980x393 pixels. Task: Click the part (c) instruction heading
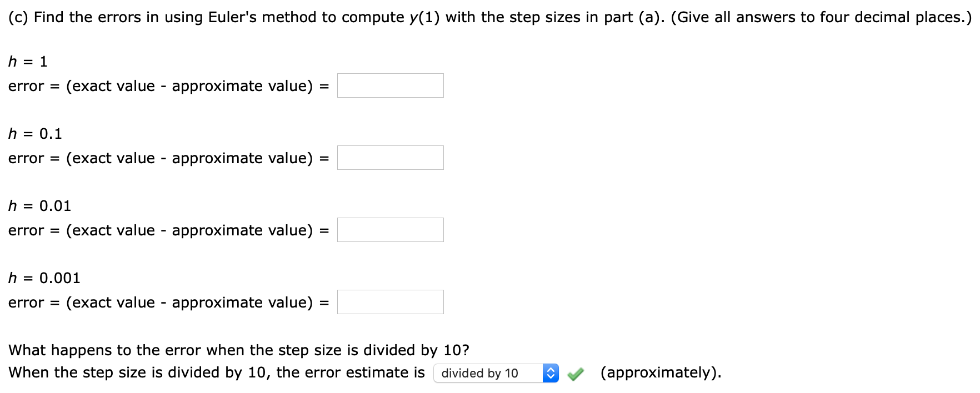[489, 17]
